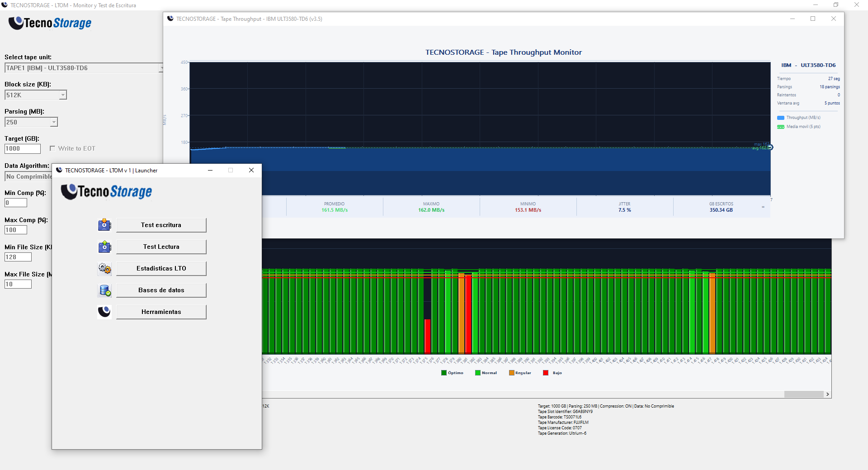Click the red Bajo legend square
868x470 pixels.
click(546, 373)
